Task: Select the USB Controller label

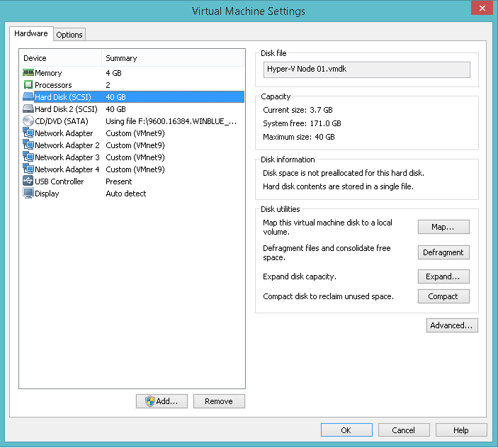Action: click(59, 181)
